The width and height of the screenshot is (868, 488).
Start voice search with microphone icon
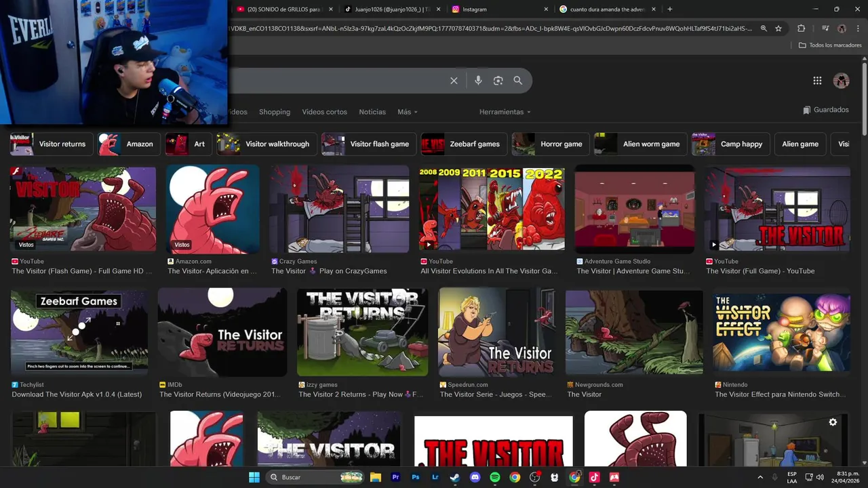pyautogui.click(x=478, y=81)
